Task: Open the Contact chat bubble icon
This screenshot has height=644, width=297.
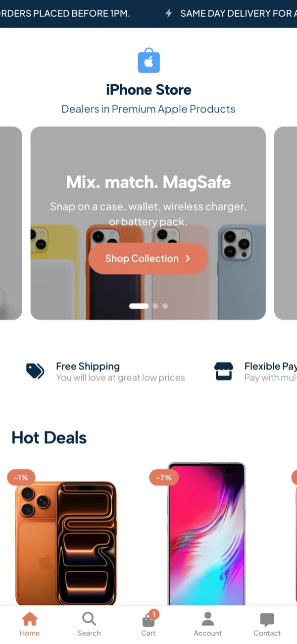Action: pyautogui.click(x=267, y=619)
